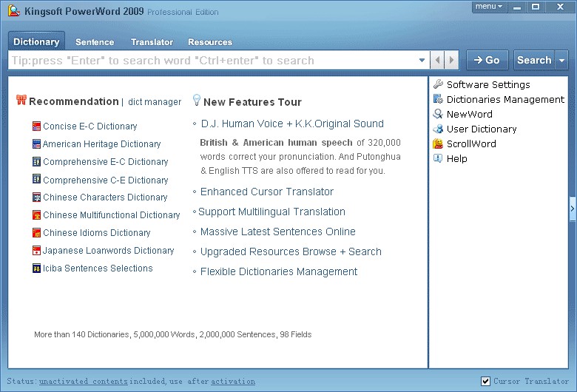The width and height of the screenshot is (577, 392).
Task: Click the Help icon
Action: 438,158
